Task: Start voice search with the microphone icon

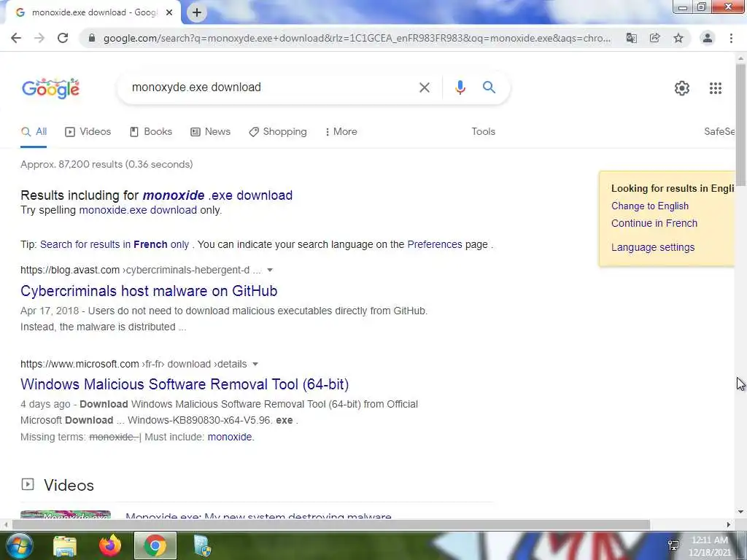Action: tap(460, 87)
